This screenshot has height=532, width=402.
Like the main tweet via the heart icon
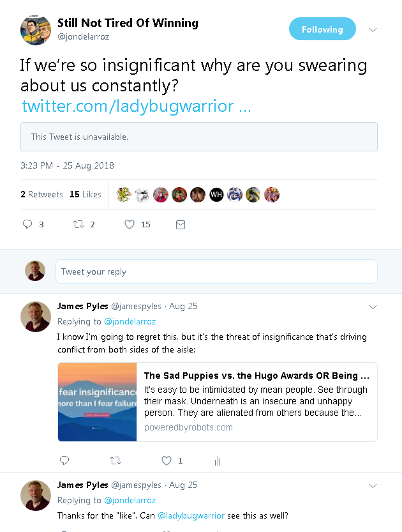point(130,224)
